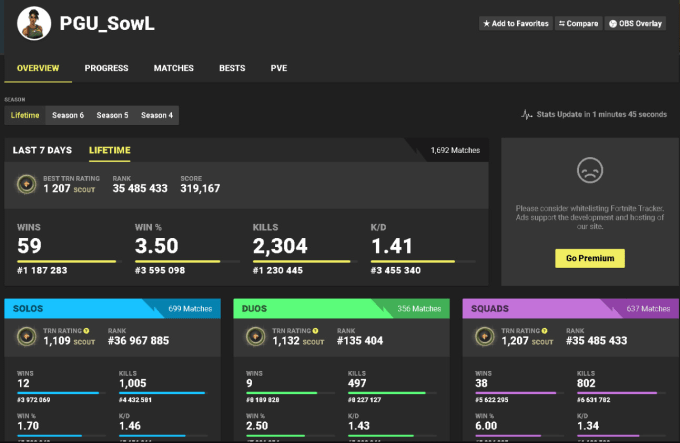The height and width of the screenshot is (443, 680).
Task: Click the Squads kills value 802
Action: coord(586,383)
